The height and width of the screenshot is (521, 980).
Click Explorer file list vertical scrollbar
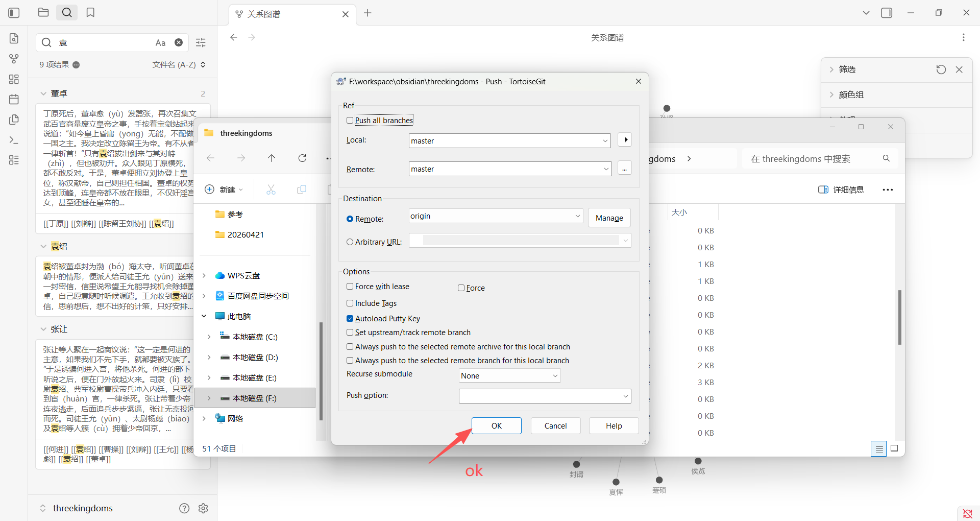coord(899,317)
